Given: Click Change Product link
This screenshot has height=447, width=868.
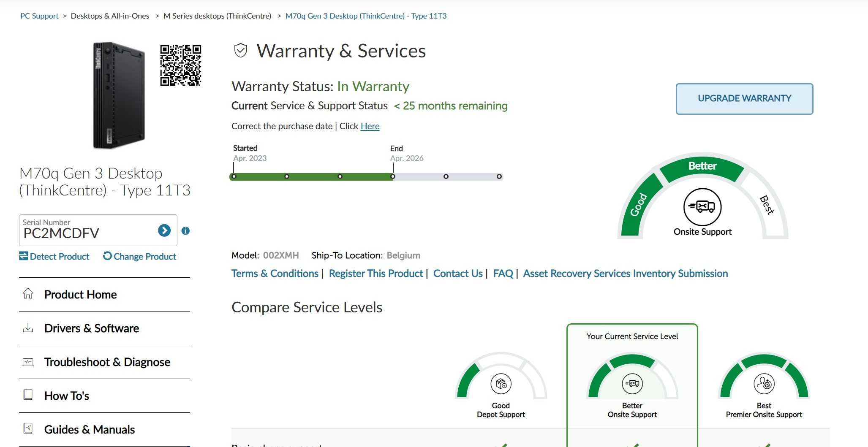Looking at the screenshot, I should point(140,256).
